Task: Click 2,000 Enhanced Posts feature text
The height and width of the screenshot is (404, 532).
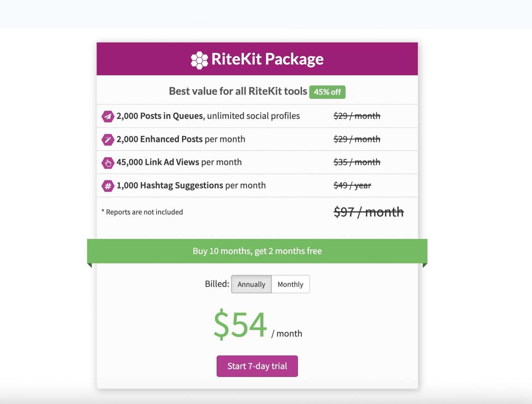Action: coord(159,139)
